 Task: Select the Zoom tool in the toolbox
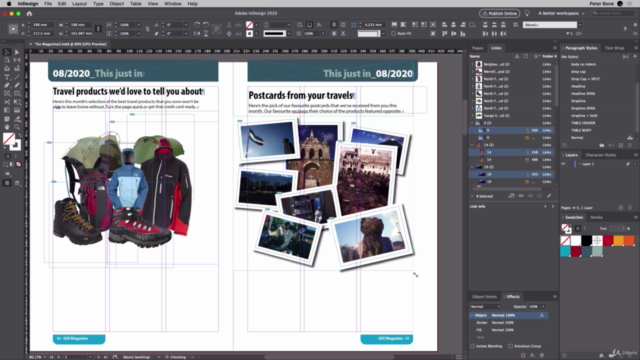pyautogui.click(x=17, y=127)
